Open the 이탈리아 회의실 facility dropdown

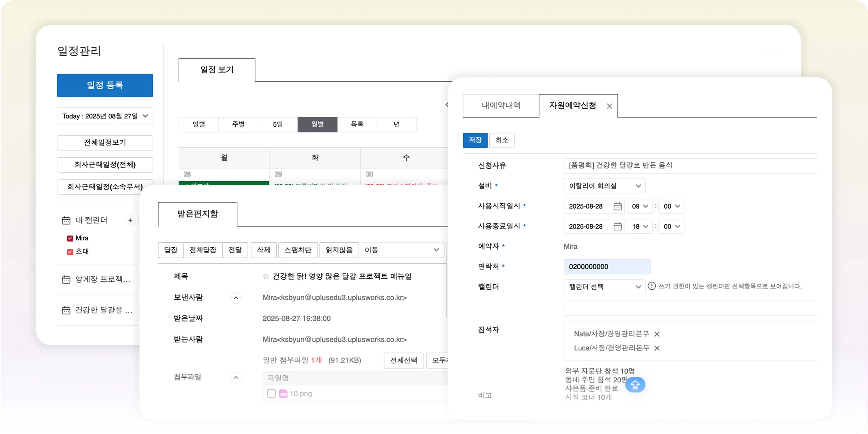604,186
